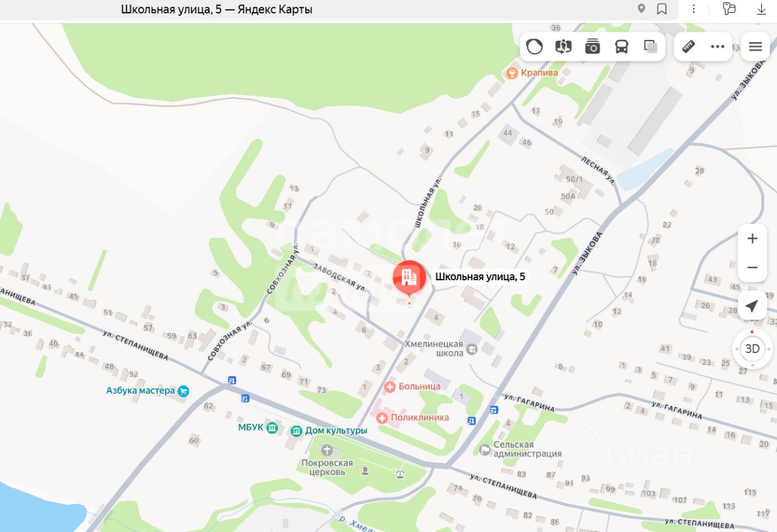Open browser vertical dots menu
The height and width of the screenshot is (532, 777).
tap(694, 9)
